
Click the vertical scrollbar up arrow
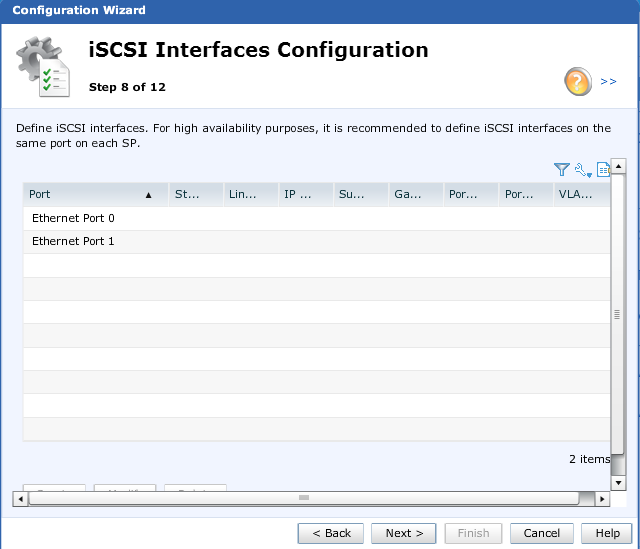(x=619, y=166)
